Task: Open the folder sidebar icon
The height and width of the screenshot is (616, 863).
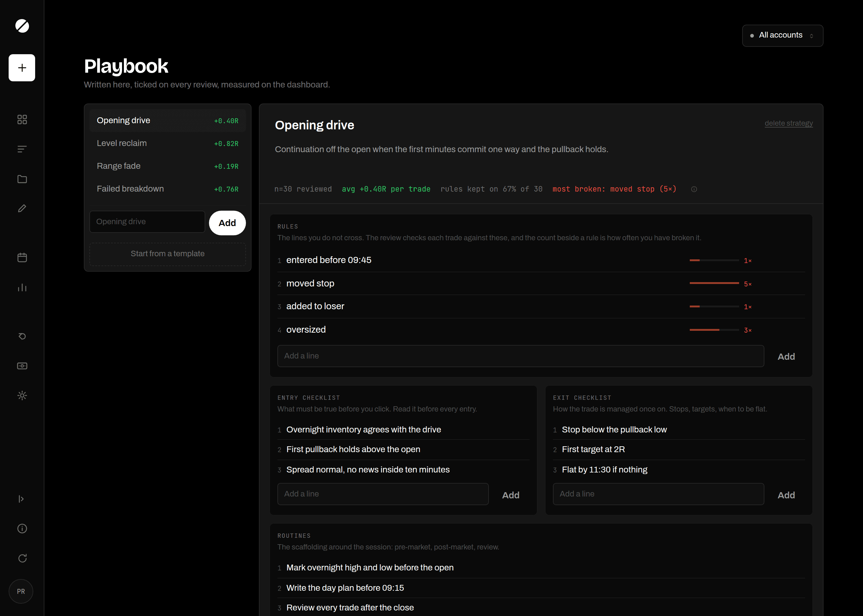Action: [22, 179]
